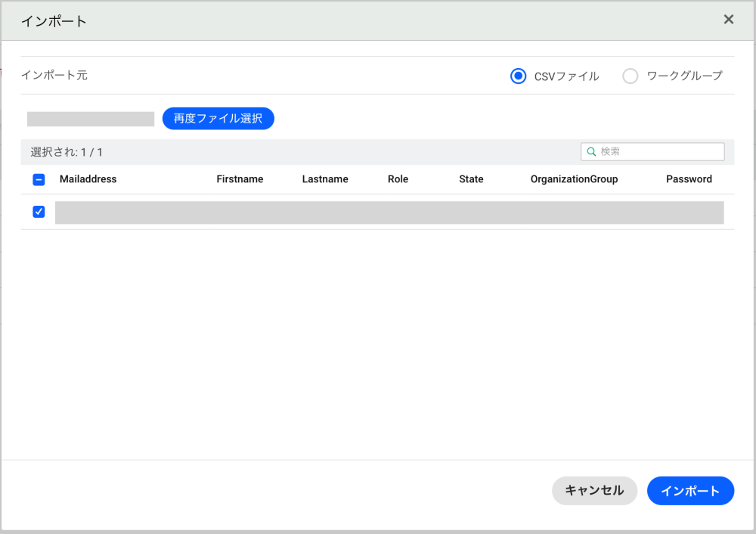Viewport: 756px width, 534px height.
Task: Toggle the select-all header checkbox
Action: (x=39, y=180)
